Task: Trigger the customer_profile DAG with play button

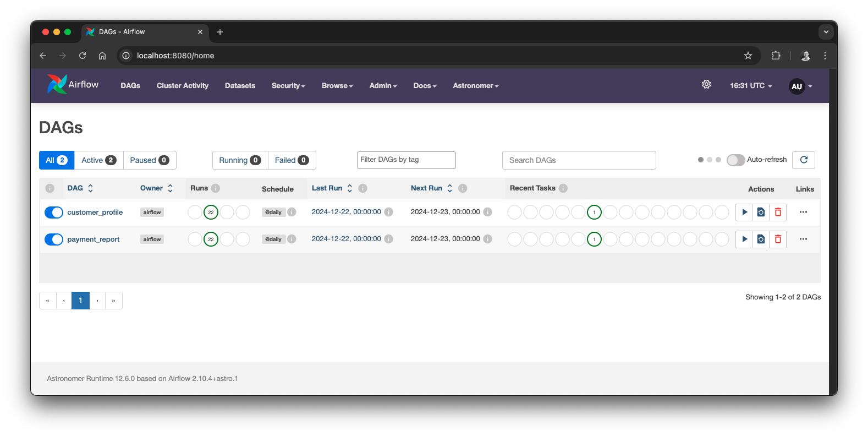Action: pyautogui.click(x=744, y=212)
